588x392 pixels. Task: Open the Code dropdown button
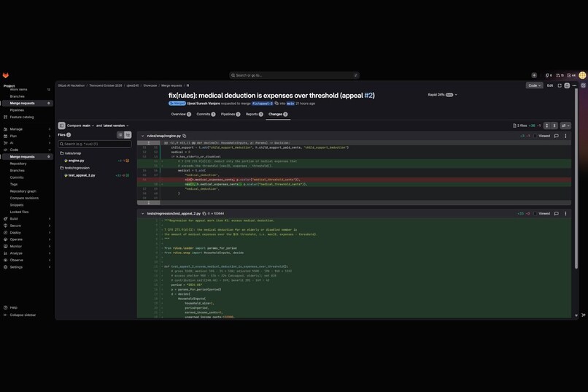point(534,85)
